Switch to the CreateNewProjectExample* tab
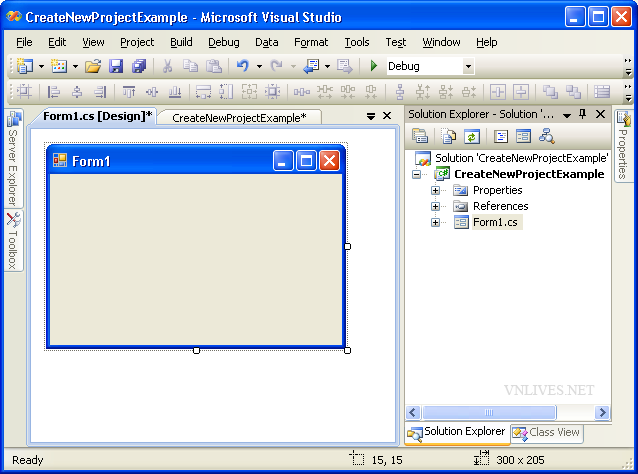Viewport: 638px width, 474px height. pos(239,118)
